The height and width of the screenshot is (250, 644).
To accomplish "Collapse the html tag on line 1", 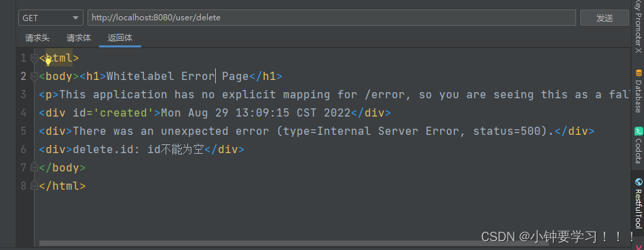I will pyautogui.click(x=35, y=58).
